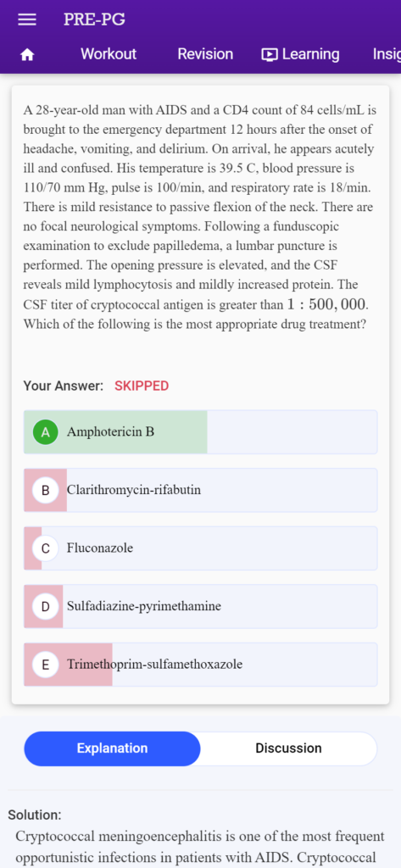Show the Explanation section
401x868 pixels.
[x=113, y=748]
